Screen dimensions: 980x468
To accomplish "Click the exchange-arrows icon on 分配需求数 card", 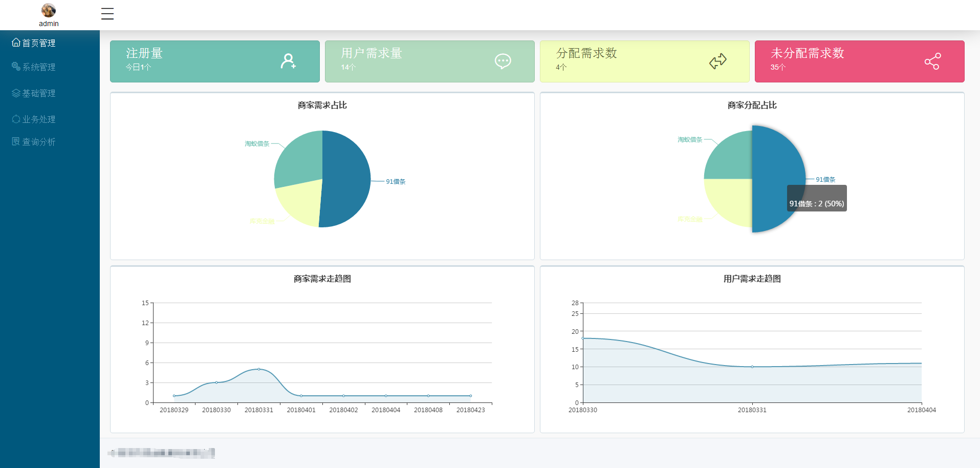I will pos(718,61).
